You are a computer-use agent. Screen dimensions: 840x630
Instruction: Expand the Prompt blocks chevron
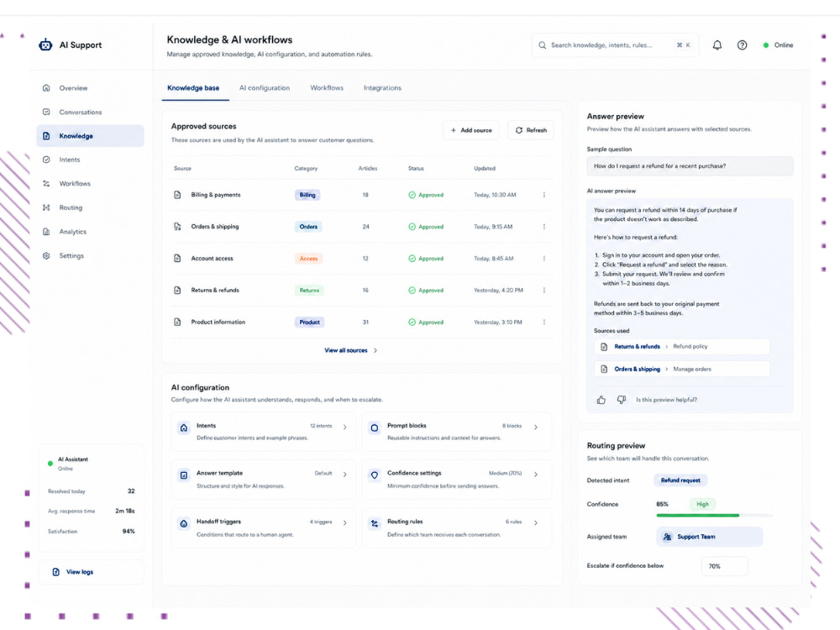coord(536,427)
